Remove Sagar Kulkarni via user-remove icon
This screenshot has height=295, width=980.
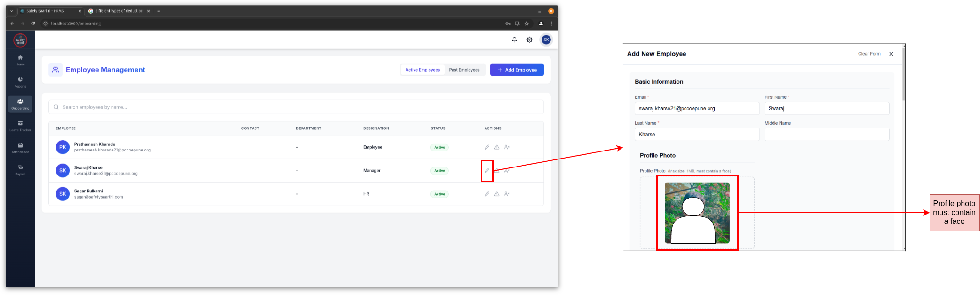(x=507, y=194)
